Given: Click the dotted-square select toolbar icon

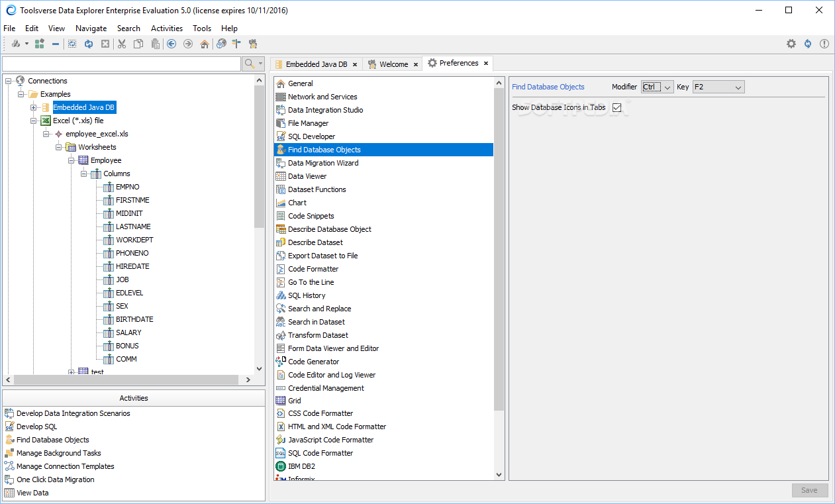Looking at the screenshot, I should (x=72, y=44).
